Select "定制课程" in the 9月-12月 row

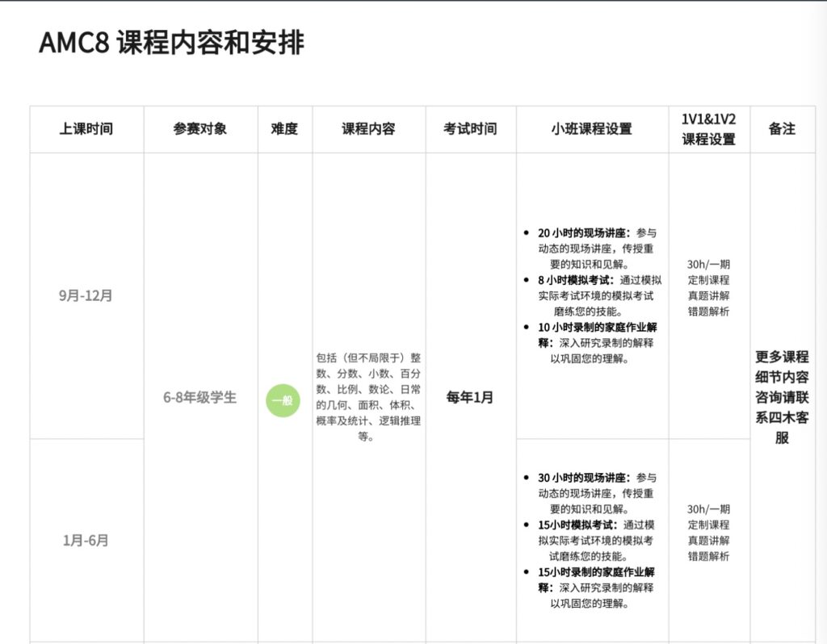pyautogui.click(x=708, y=280)
